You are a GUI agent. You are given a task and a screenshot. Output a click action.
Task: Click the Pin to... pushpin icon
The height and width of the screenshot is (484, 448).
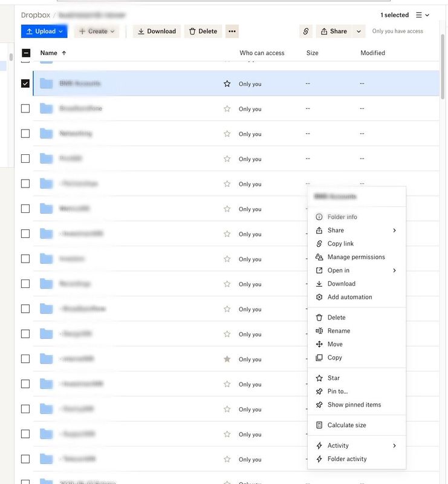(x=319, y=391)
